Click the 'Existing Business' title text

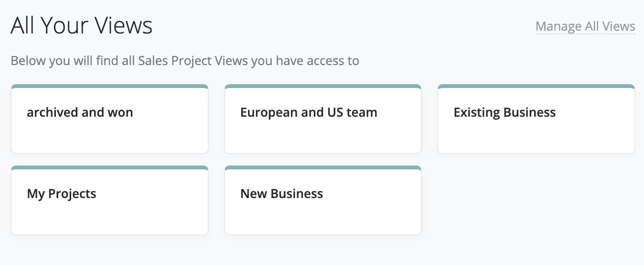504,112
